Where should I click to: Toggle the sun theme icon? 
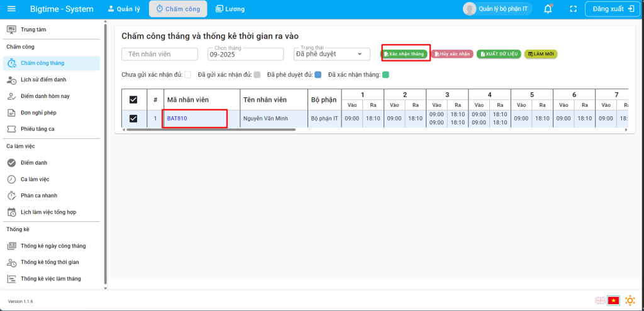tap(630, 301)
